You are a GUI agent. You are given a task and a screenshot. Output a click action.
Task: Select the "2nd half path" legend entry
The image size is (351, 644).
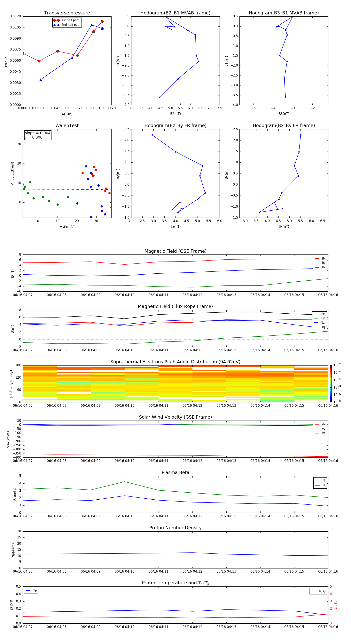point(67,25)
